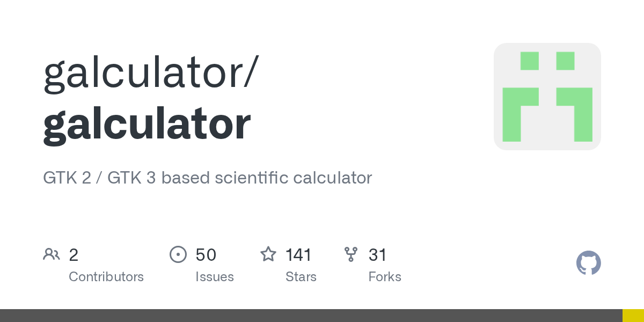Click the "Contributors" label
644x322 pixels.
[106, 277]
